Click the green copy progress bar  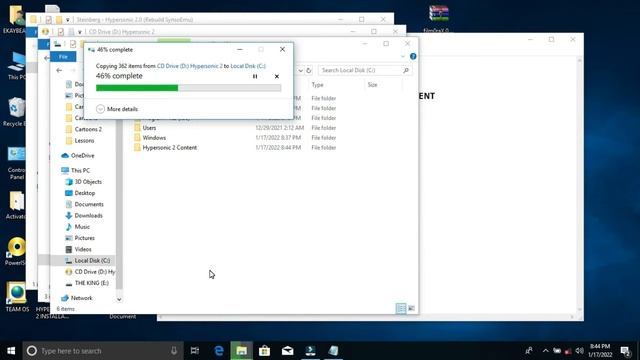[x=189, y=88]
